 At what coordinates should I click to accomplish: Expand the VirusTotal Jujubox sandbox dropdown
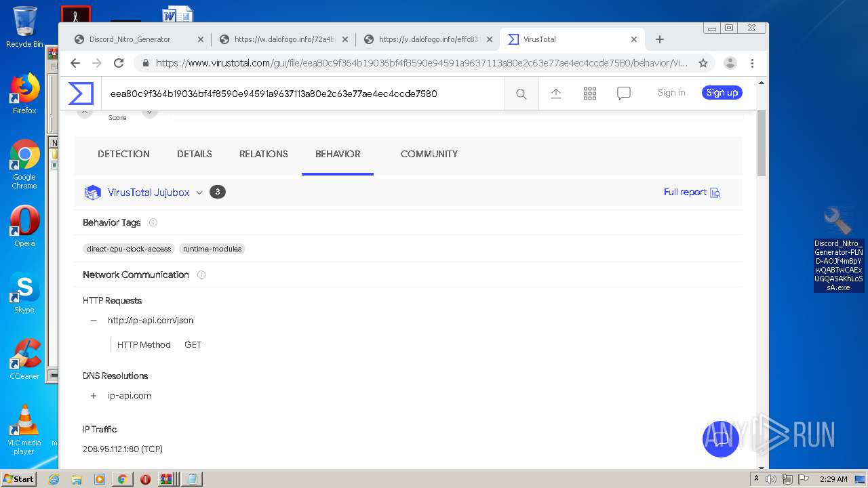tap(199, 192)
